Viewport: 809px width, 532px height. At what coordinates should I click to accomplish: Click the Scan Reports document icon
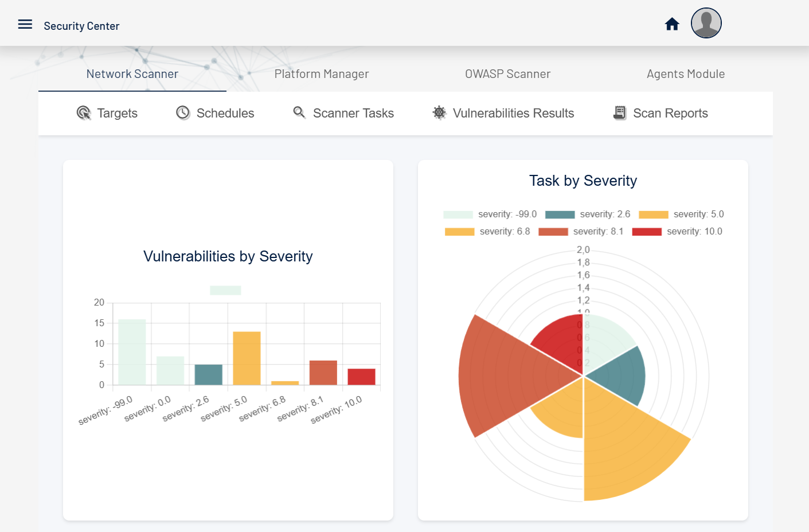pos(620,113)
